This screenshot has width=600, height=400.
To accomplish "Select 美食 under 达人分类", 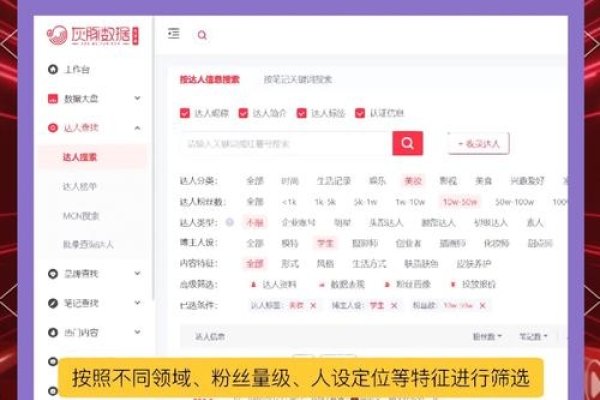I will pyautogui.click(x=483, y=181).
